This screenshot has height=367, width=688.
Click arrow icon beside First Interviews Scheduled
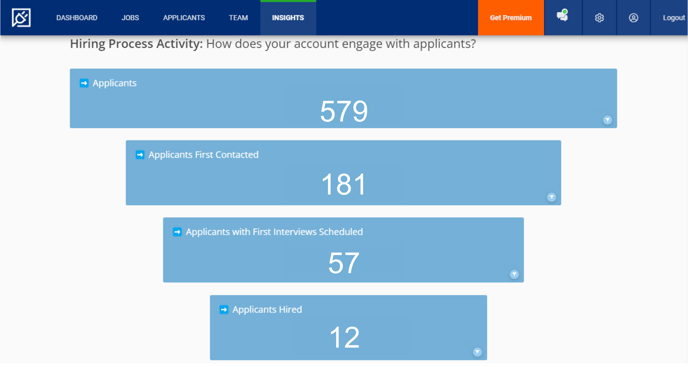point(177,232)
